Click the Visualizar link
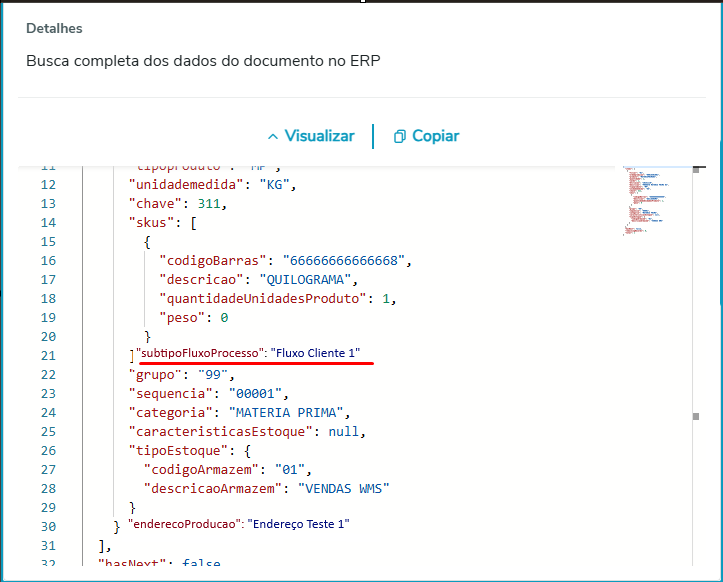Image resolution: width=723 pixels, height=582 pixels. coord(320,136)
